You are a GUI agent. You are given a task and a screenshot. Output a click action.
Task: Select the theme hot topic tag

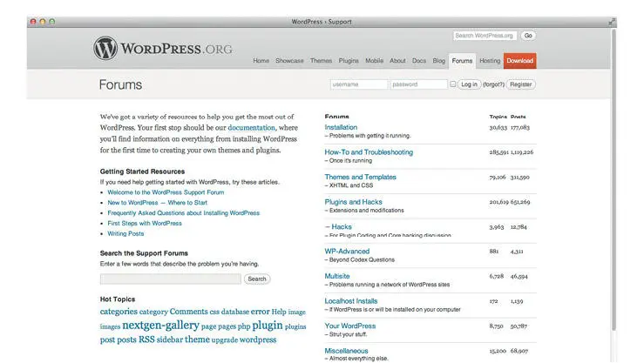click(x=197, y=339)
